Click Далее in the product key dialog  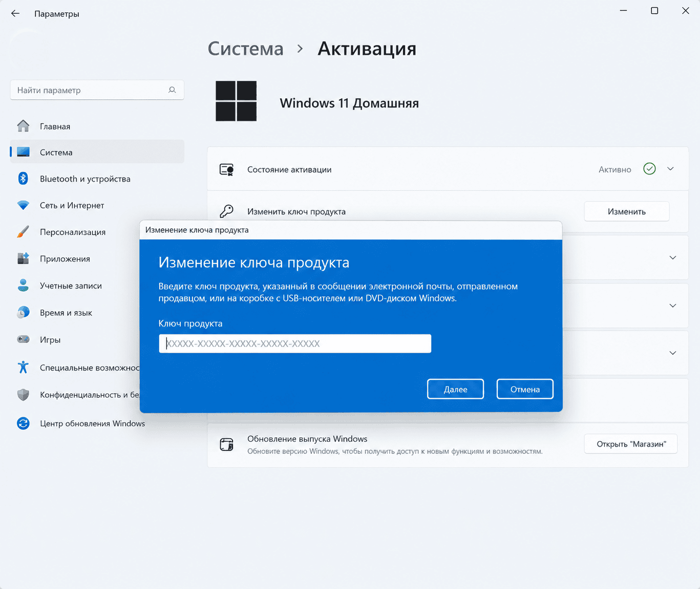click(x=455, y=389)
